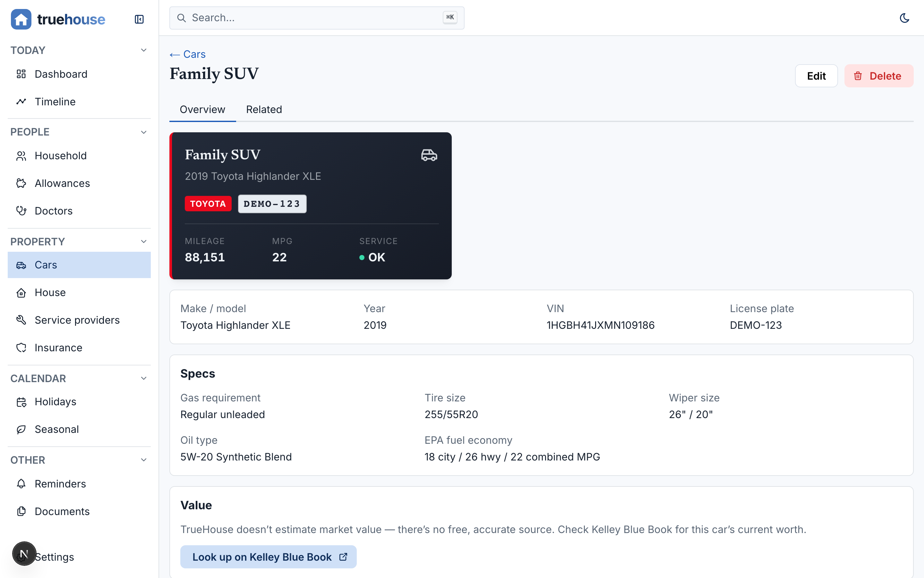
Task: Click the License plate value DEMO-123
Action: pyautogui.click(x=756, y=325)
